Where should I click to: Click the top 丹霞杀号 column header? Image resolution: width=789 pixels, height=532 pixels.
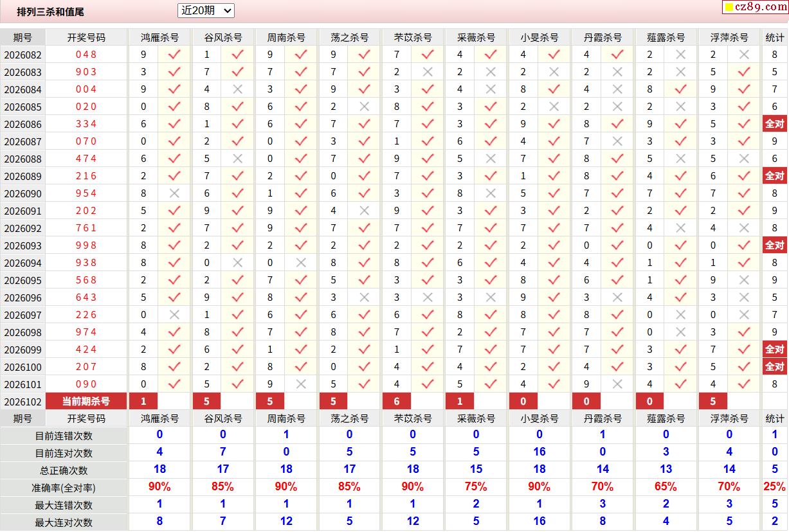click(603, 37)
